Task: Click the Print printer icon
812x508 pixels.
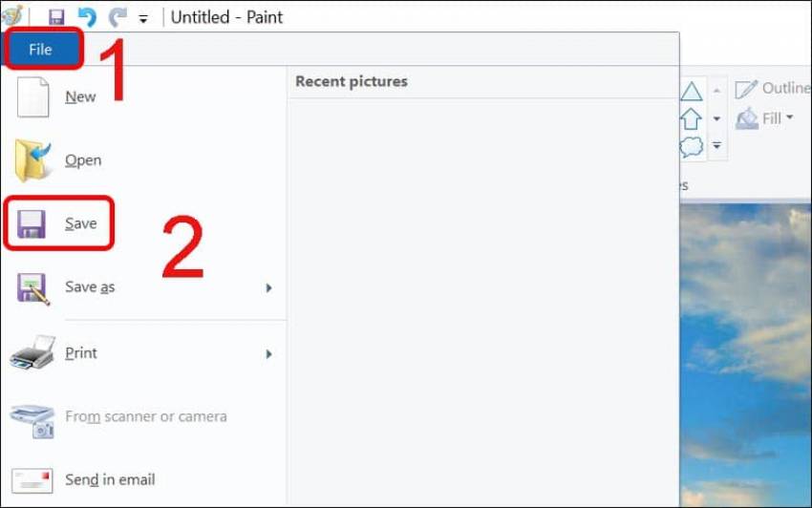Action: point(32,353)
